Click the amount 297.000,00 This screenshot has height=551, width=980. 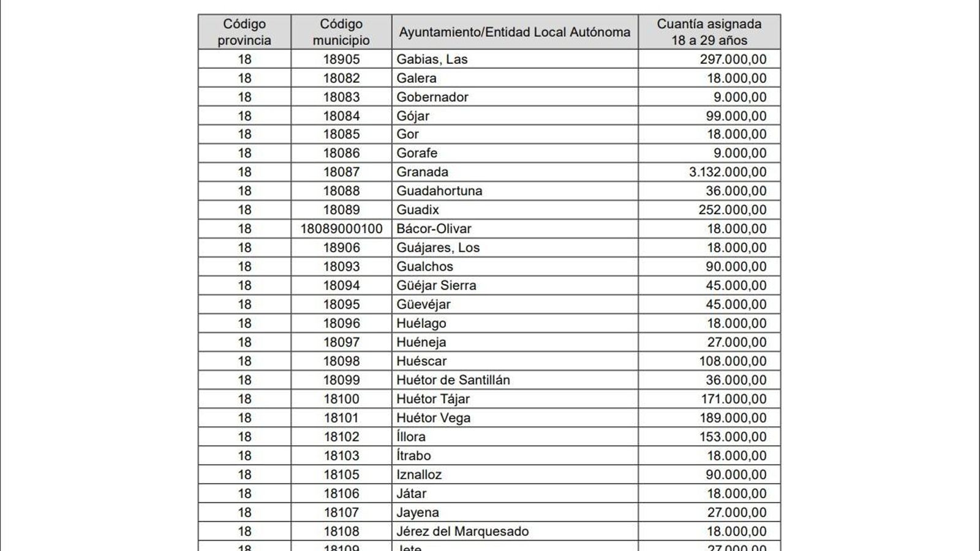(x=733, y=59)
